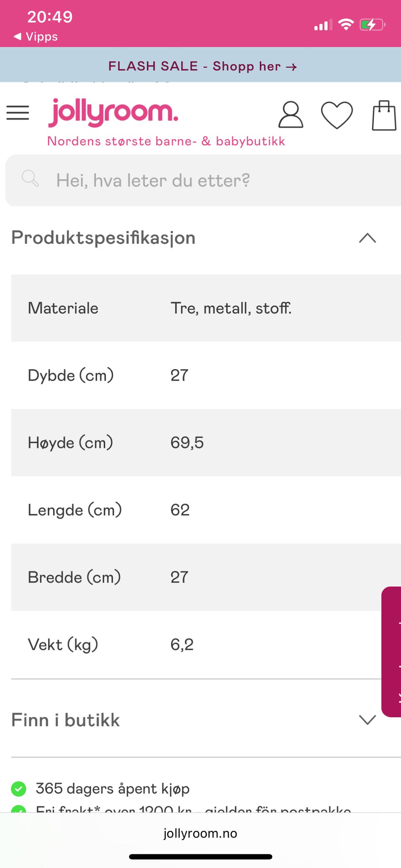The width and height of the screenshot is (401, 868).
Task: Open the hamburger navigation menu
Action: (18, 113)
